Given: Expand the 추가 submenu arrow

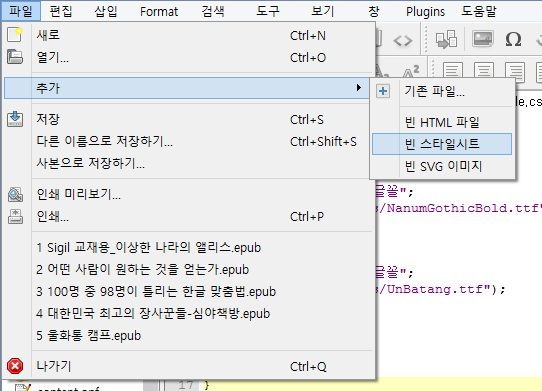Looking at the screenshot, I should pos(359,88).
